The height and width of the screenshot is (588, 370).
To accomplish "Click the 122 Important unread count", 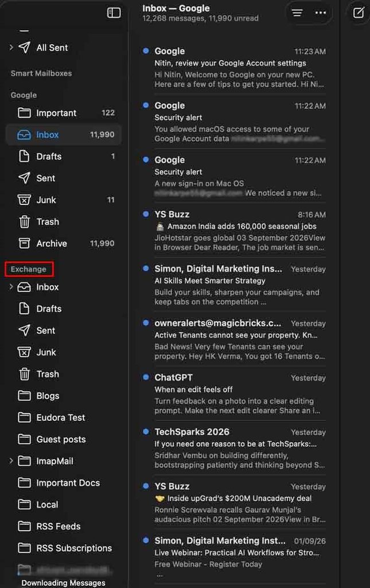I will [x=108, y=113].
